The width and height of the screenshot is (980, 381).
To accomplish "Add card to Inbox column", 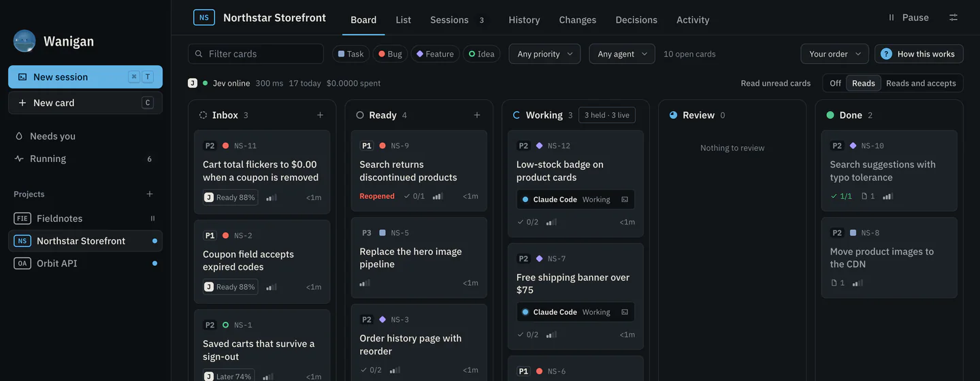I will coord(320,115).
